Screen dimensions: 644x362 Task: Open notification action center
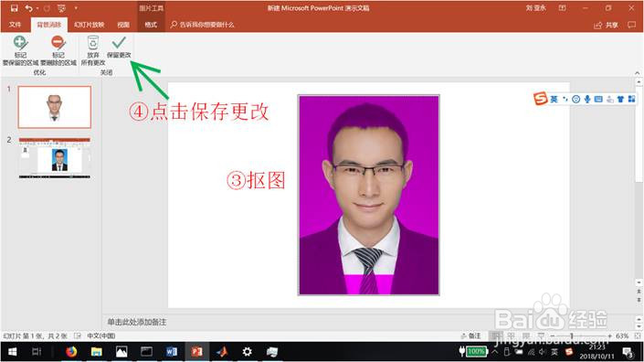[x=628, y=352]
